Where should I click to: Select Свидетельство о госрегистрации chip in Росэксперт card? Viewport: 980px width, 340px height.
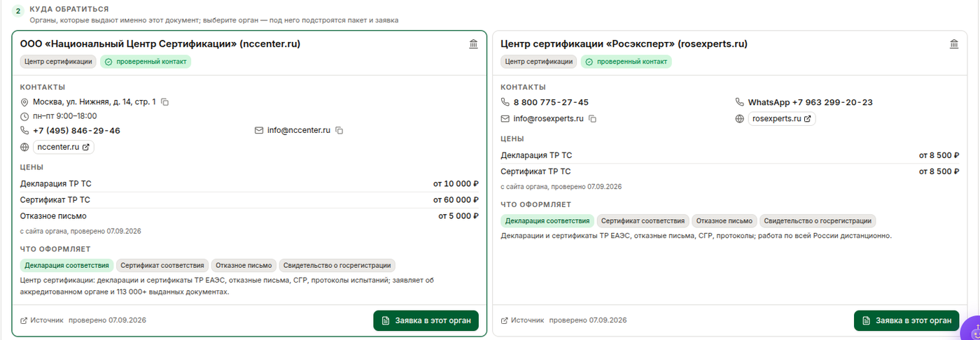[818, 221]
